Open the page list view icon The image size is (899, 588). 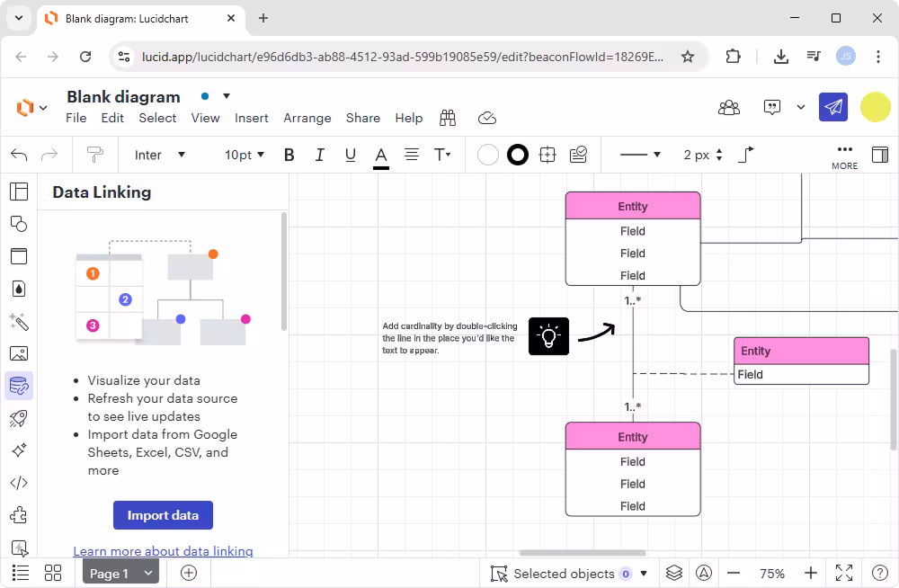pos(21,573)
